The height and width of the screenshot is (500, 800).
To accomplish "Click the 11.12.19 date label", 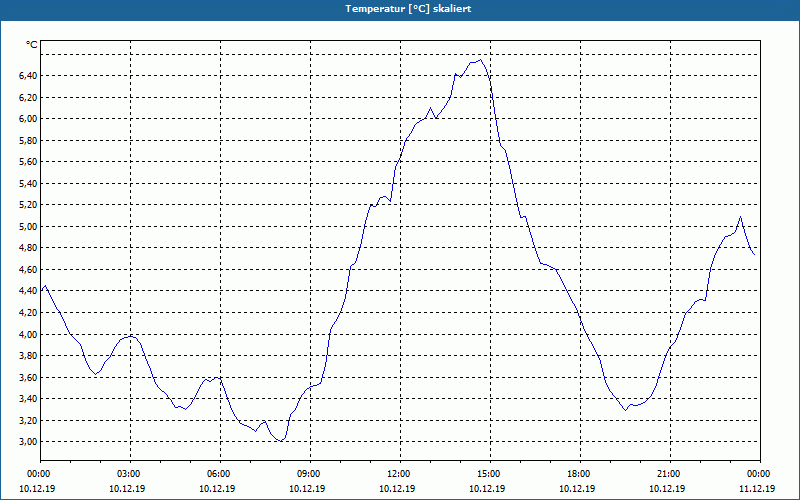I will coord(757,489).
